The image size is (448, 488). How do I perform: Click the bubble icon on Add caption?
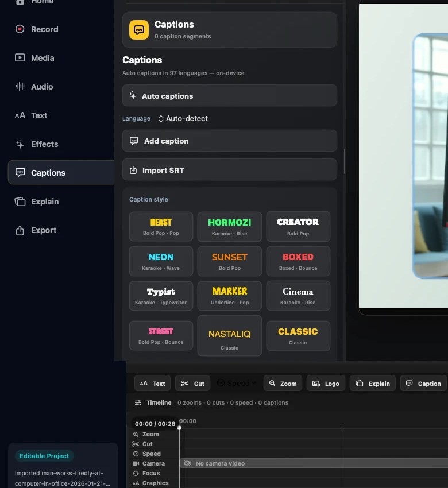[134, 141]
